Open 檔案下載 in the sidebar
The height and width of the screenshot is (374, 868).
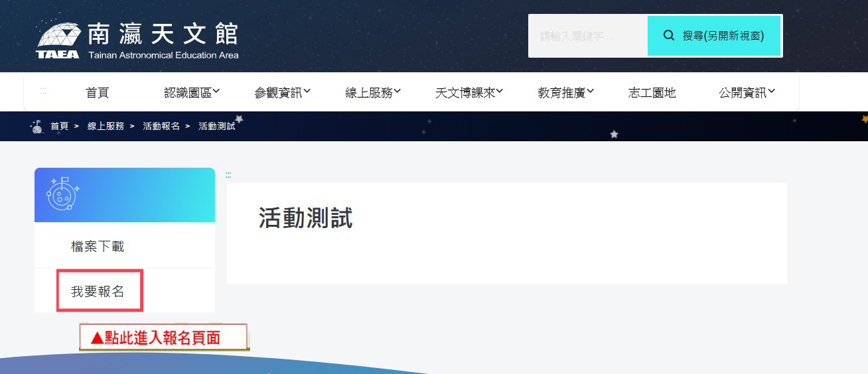point(98,247)
